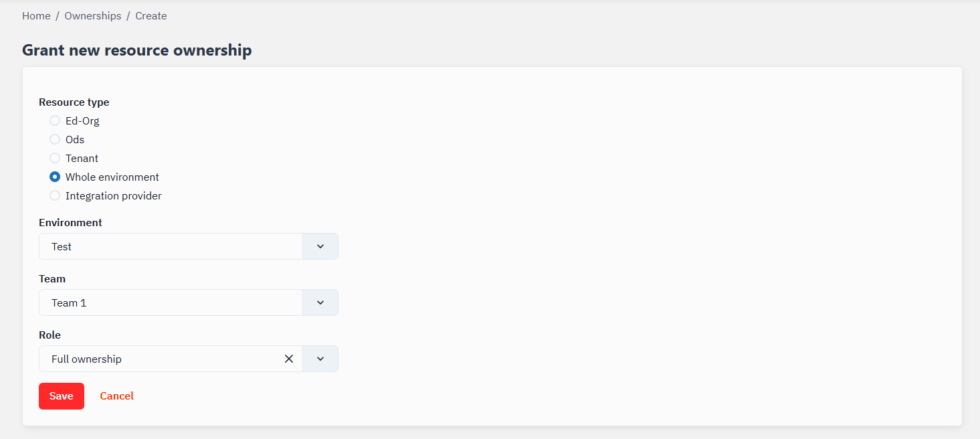Click the Create breadcrumb item
The width and height of the screenshot is (980, 439).
(151, 16)
